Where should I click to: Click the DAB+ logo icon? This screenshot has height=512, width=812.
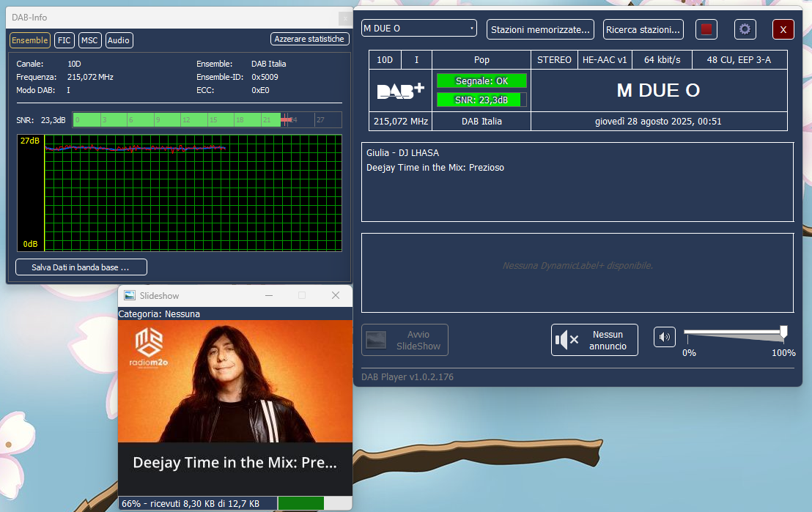(400, 91)
